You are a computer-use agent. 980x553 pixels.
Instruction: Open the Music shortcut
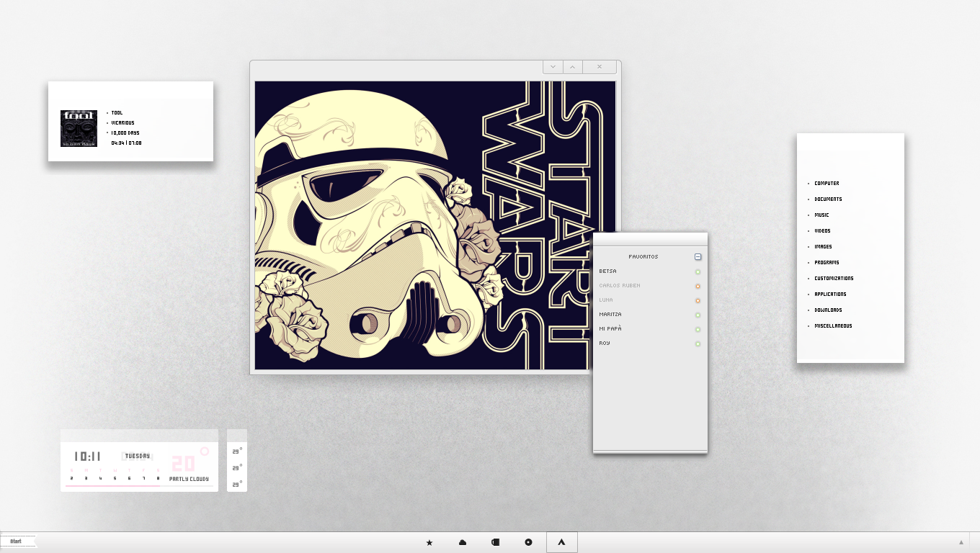tap(821, 215)
